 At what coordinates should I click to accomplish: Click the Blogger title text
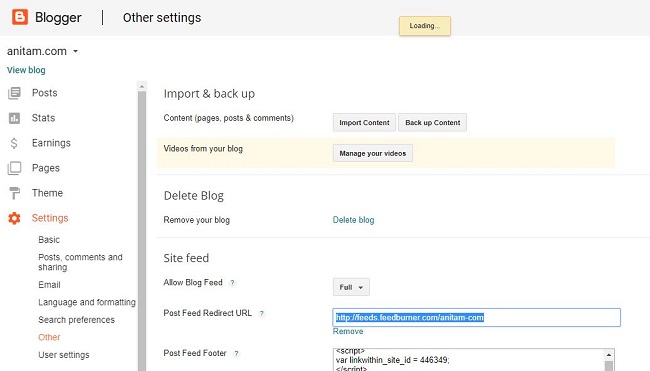(58, 17)
